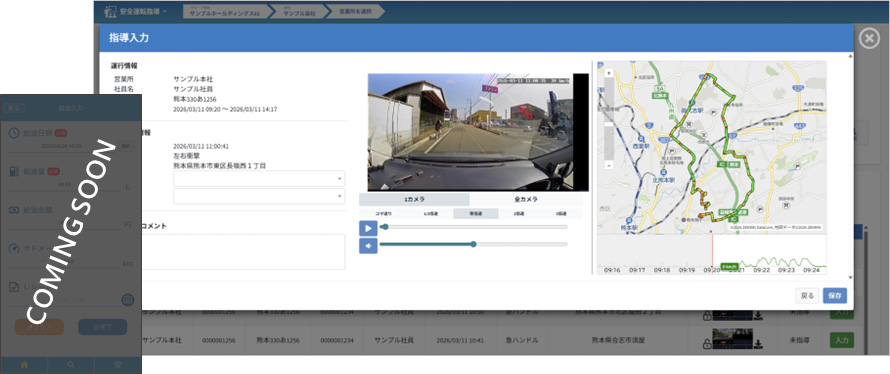This screenshot has width=890, height=374.
Task: Click 0000001256 in the last table row
Action: point(219,341)
